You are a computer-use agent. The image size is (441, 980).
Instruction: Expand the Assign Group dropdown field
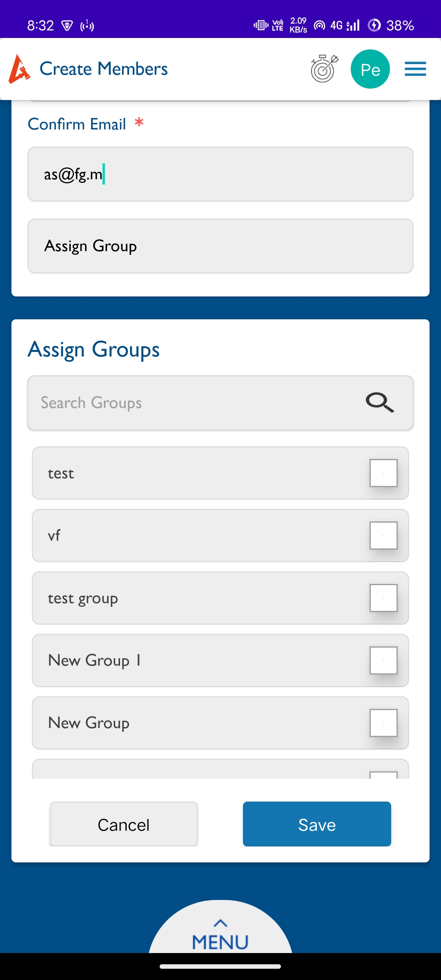pyautogui.click(x=220, y=246)
